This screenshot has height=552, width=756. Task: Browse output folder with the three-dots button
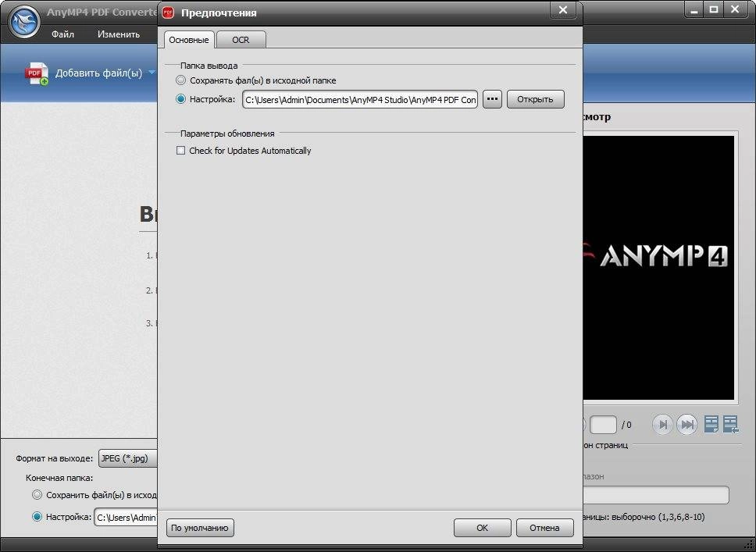click(x=492, y=99)
